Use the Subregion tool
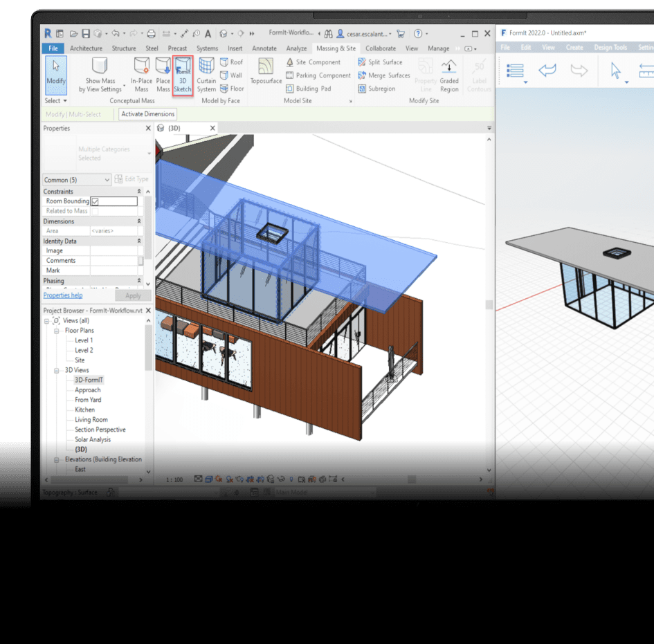The image size is (654, 644). pos(376,89)
